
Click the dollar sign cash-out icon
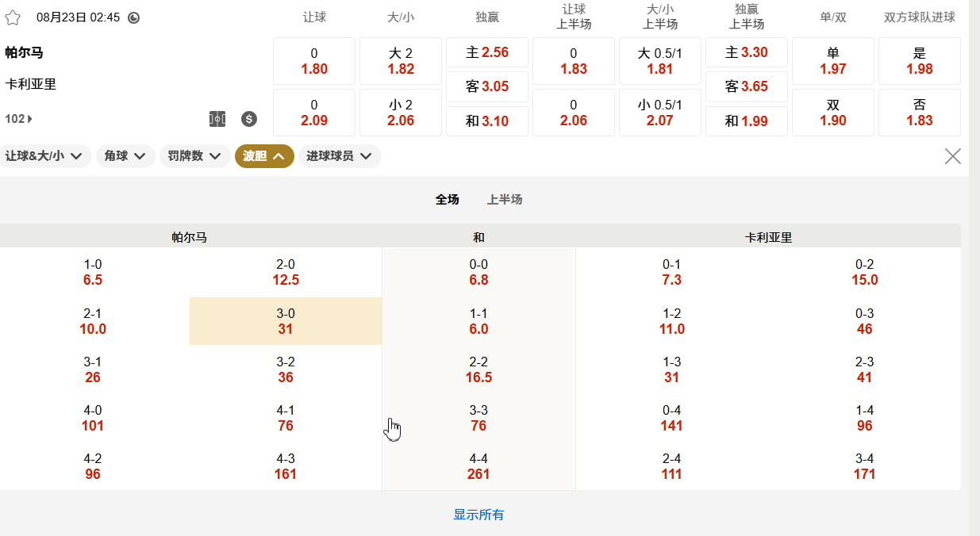pyautogui.click(x=249, y=119)
